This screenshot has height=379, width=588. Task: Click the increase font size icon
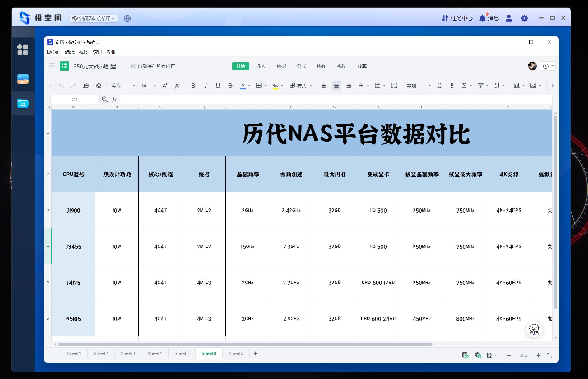point(164,86)
